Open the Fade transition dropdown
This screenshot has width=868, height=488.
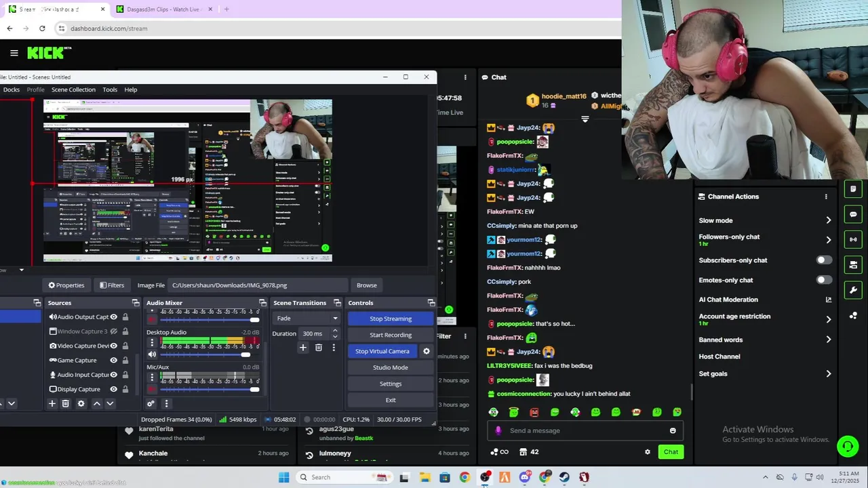(307, 319)
